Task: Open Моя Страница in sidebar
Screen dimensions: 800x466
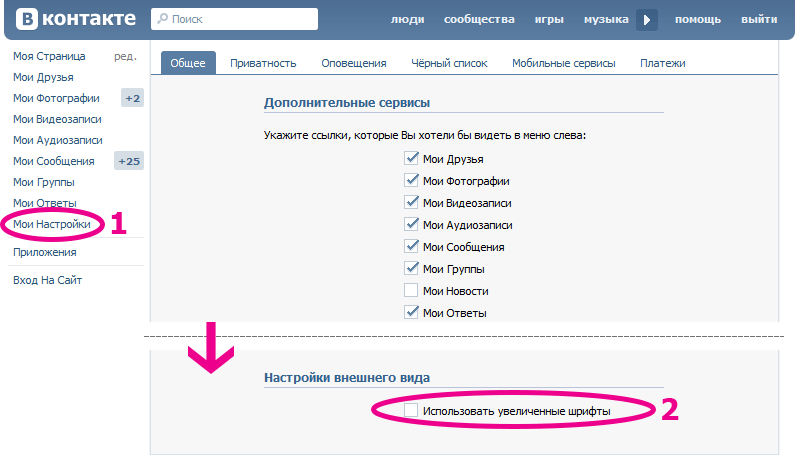Action: pyautogui.click(x=49, y=56)
